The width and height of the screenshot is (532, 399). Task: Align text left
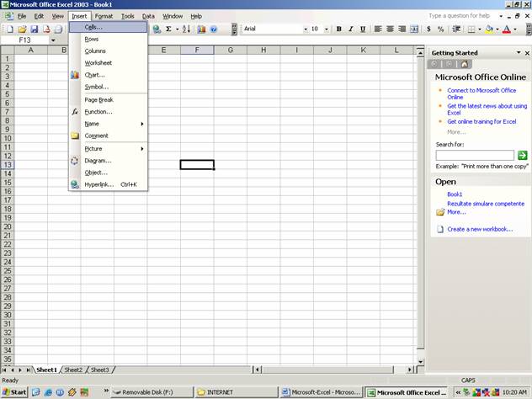click(x=378, y=29)
